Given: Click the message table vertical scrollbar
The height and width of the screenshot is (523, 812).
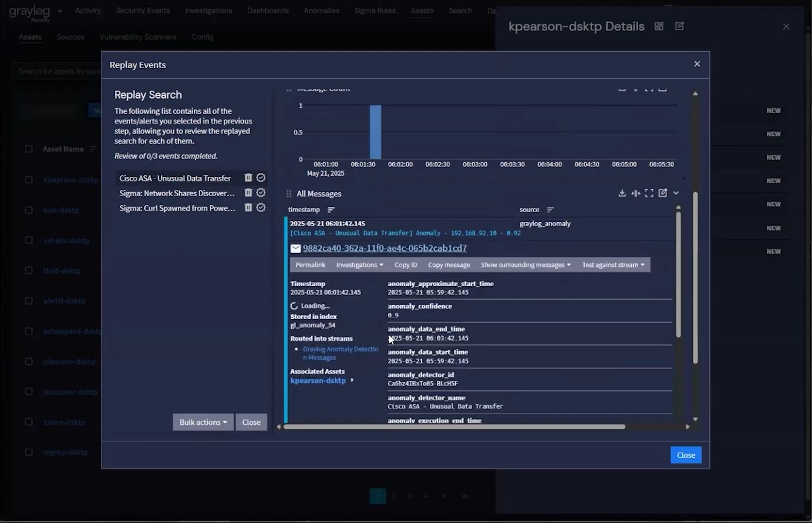Looking at the screenshot, I should tap(678, 274).
